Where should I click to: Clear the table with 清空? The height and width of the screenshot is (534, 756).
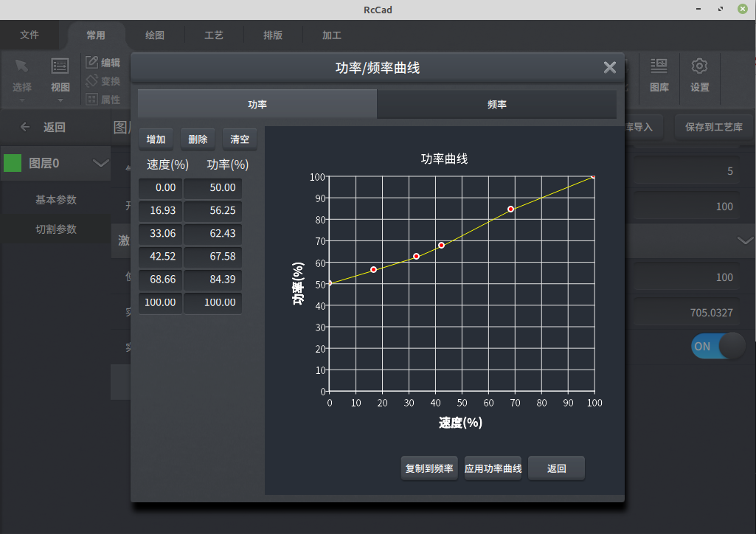pyautogui.click(x=240, y=139)
